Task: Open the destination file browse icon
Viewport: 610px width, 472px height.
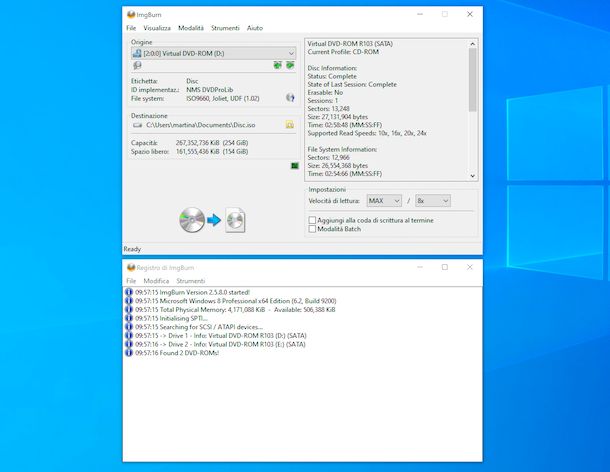Action: point(290,125)
